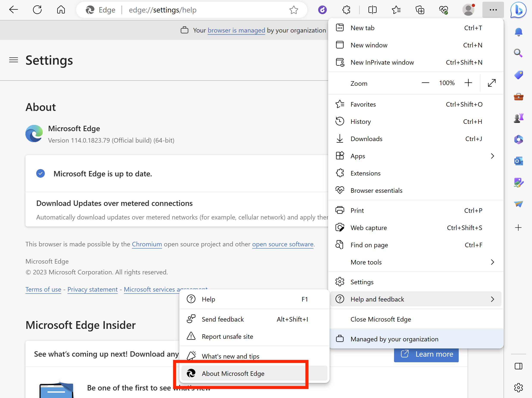Open the sidebar Image Creator icon
The image size is (532, 398).
point(518,183)
